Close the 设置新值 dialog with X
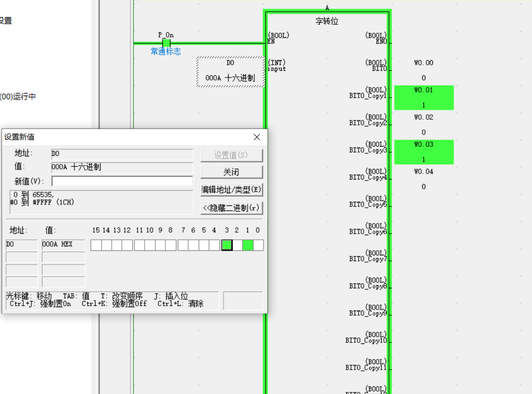 (257, 137)
